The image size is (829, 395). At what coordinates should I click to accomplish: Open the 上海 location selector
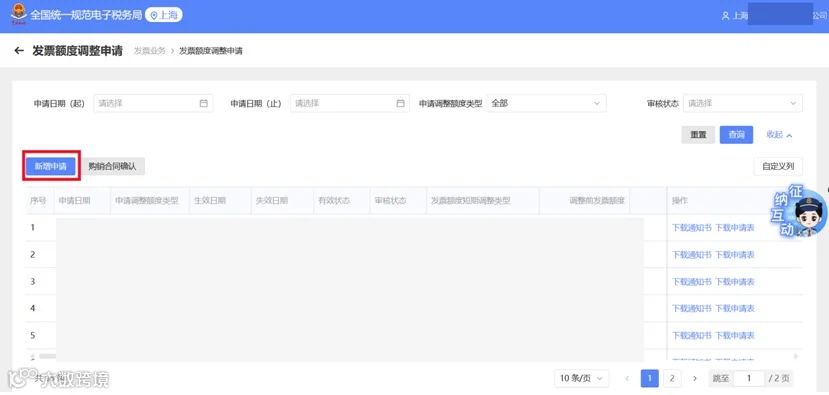point(163,15)
